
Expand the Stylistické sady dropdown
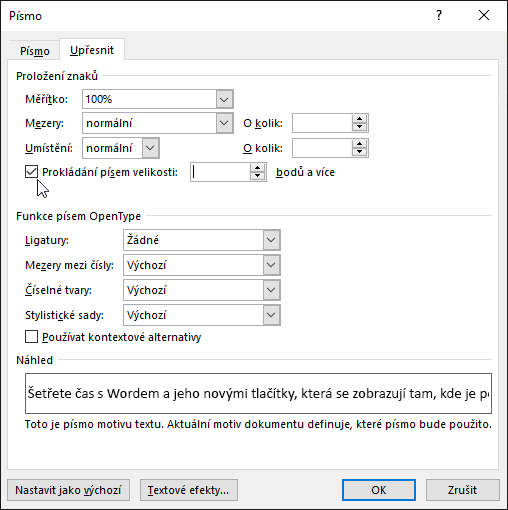click(x=271, y=315)
